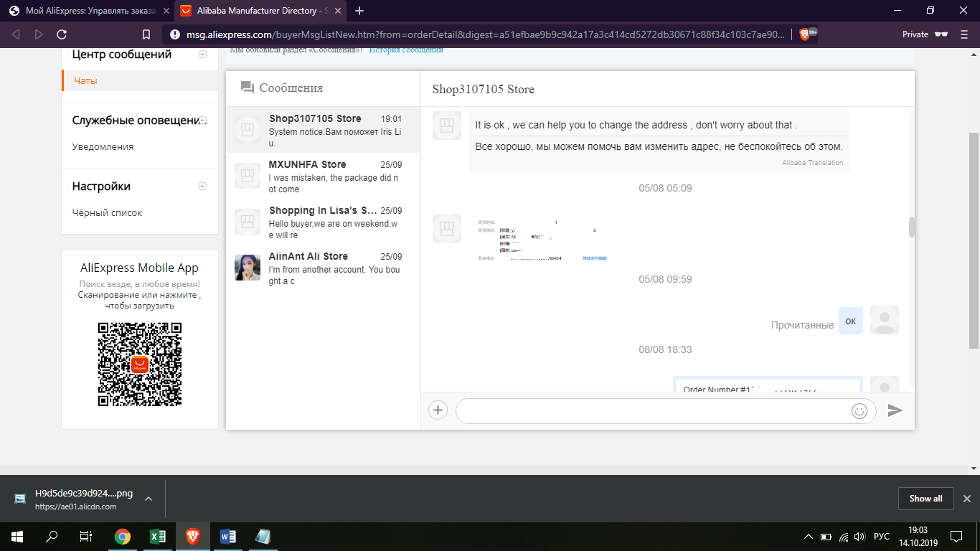This screenshot has width=980, height=551.
Task: Open Windows taskbar search
Action: click(x=52, y=536)
